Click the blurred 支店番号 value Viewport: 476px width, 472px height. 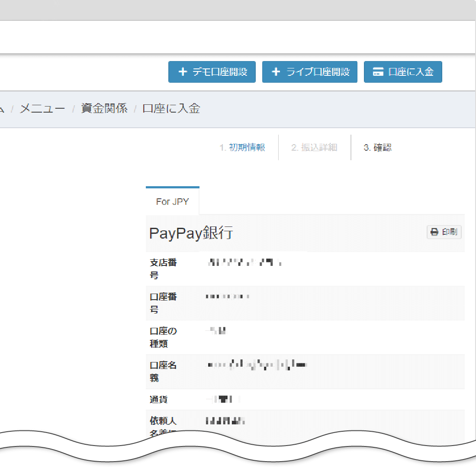click(x=244, y=262)
